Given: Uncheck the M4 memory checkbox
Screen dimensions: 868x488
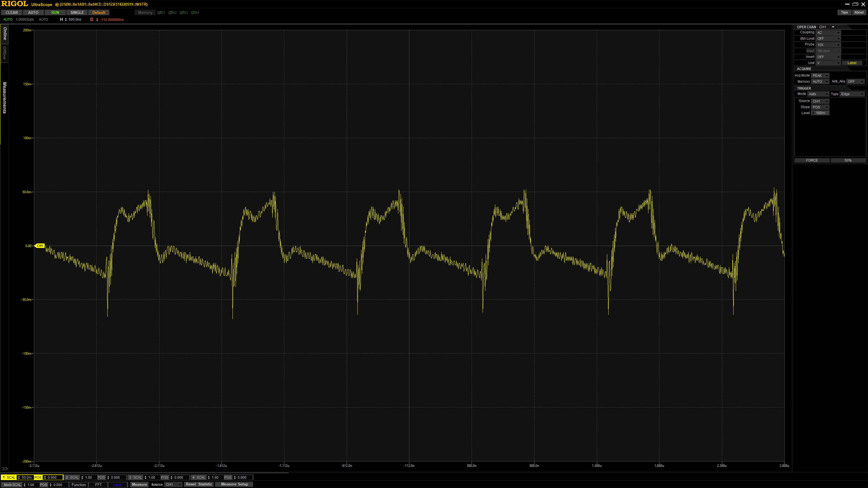Looking at the screenshot, I should click(x=193, y=13).
